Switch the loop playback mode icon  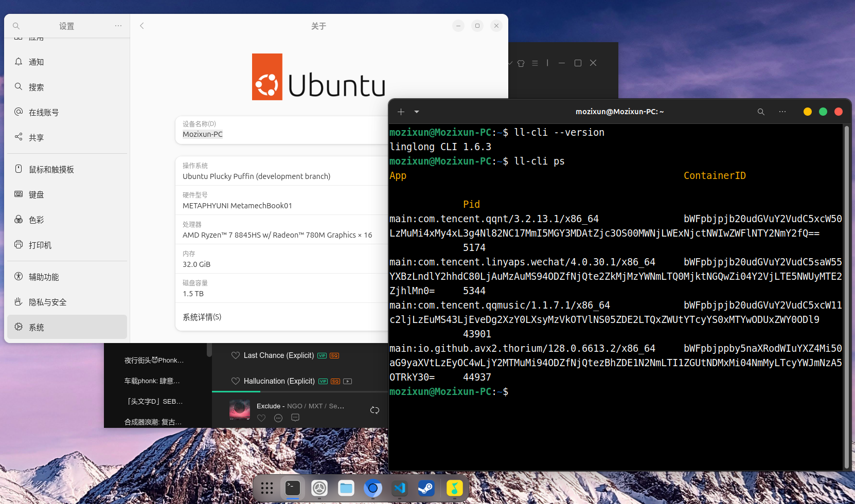pyautogui.click(x=375, y=410)
